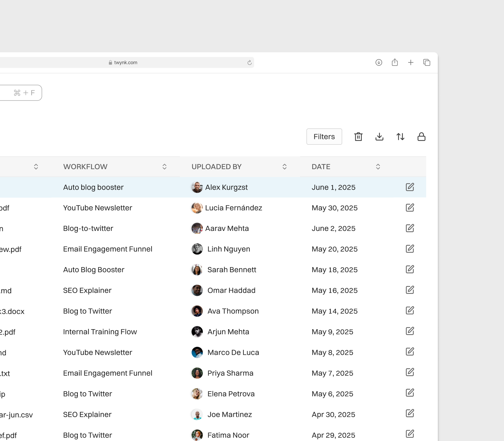Sort by the DATE column chevrons
This screenshot has height=441, width=504.
tap(378, 166)
